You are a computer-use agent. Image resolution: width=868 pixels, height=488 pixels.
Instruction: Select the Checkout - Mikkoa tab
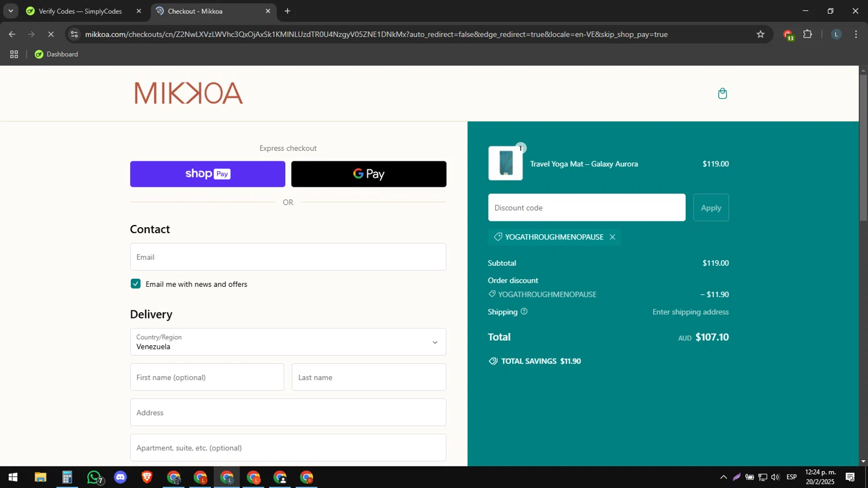(x=195, y=11)
